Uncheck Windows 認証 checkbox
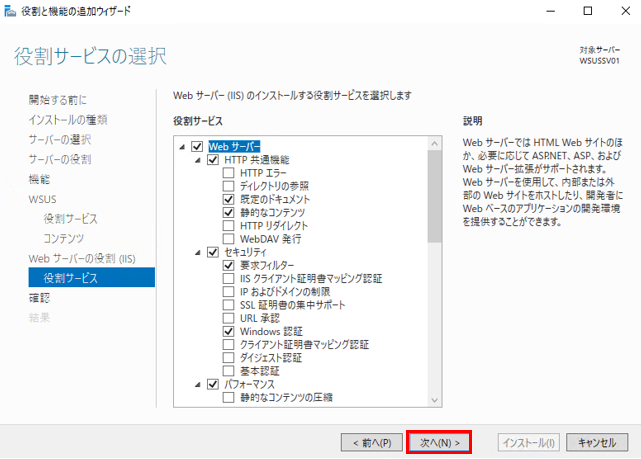This screenshot has height=459, width=641. (229, 331)
